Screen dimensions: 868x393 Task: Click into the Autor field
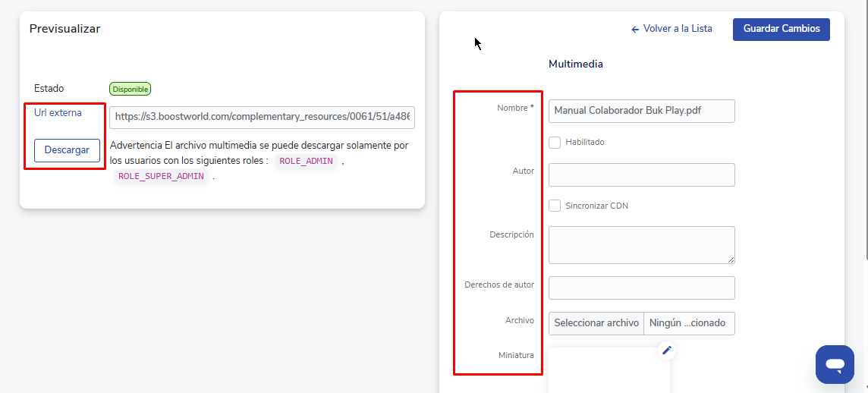pos(641,174)
